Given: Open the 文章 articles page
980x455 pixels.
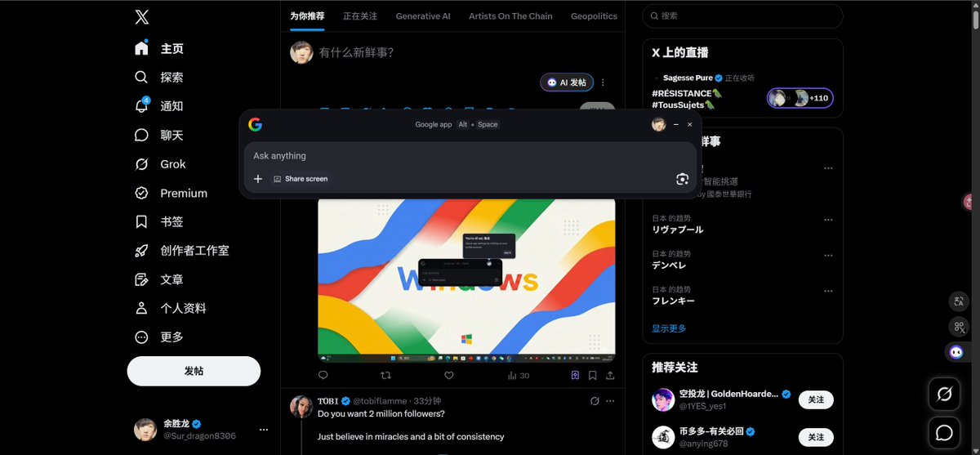Looking at the screenshot, I should pyautogui.click(x=160, y=279).
